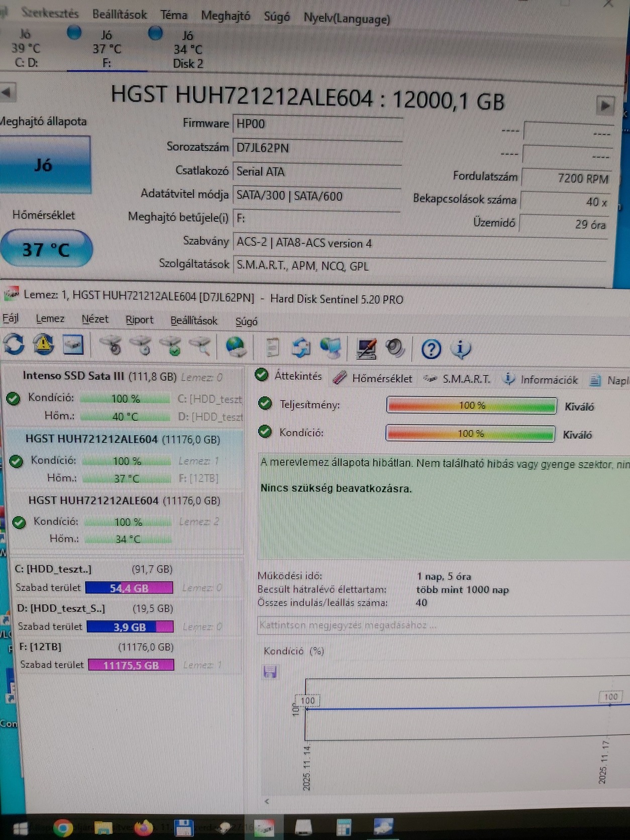Open Nyelv(Language) menu in CrystalDiskInfo
Image resolution: width=630 pixels, height=840 pixels.
347,19
